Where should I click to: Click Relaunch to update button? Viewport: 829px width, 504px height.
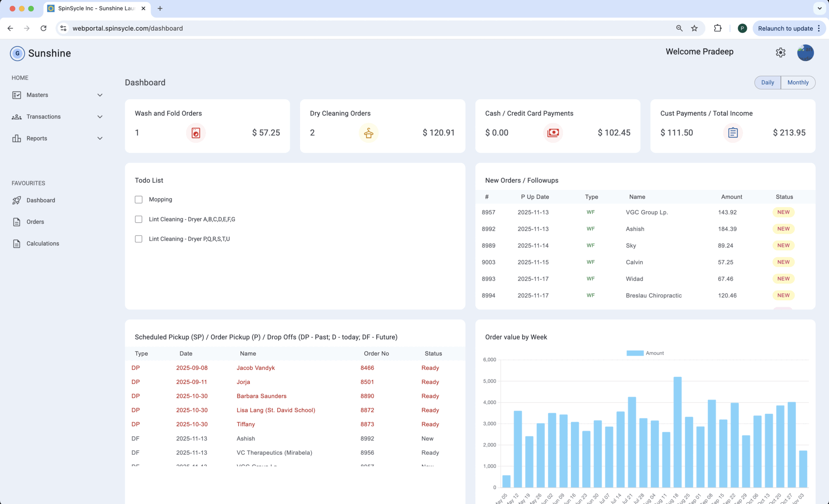(x=785, y=28)
